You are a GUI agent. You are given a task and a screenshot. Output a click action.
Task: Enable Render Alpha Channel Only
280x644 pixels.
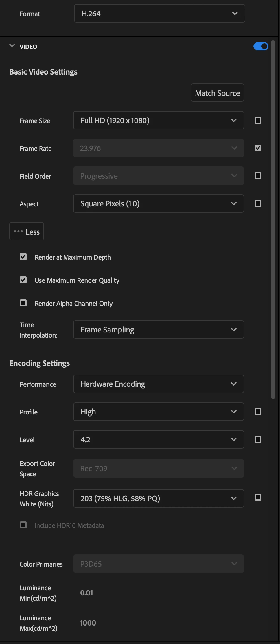23,303
